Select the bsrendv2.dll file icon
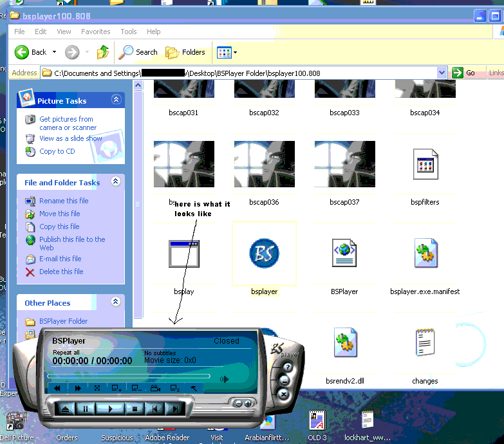504x444 pixels. point(345,342)
